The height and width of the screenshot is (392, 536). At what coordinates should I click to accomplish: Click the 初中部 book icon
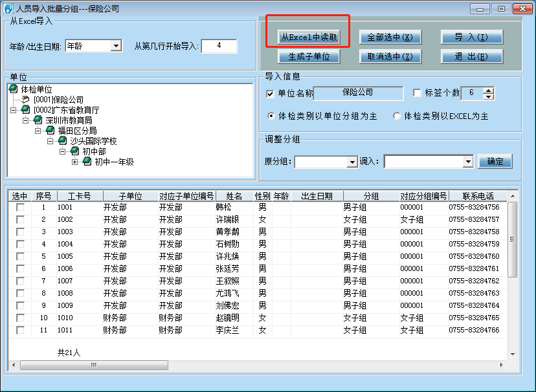[x=75, y=151]
